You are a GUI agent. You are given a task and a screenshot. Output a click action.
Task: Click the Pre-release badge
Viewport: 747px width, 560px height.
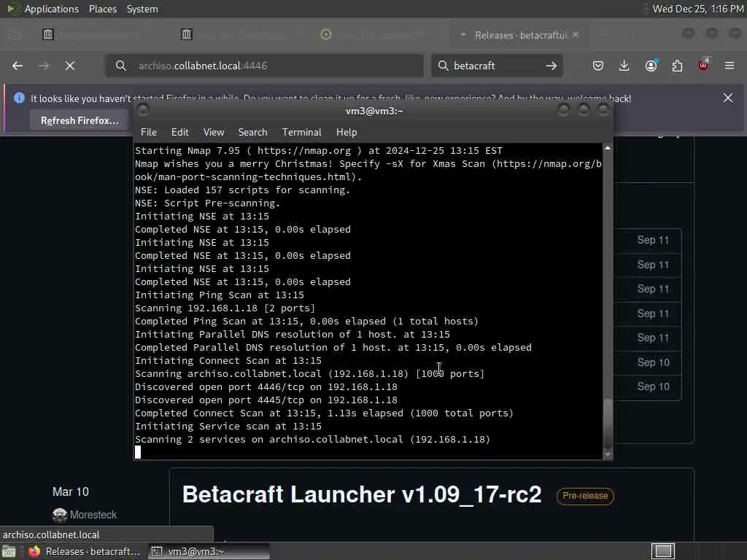click(x=585, y=496)
